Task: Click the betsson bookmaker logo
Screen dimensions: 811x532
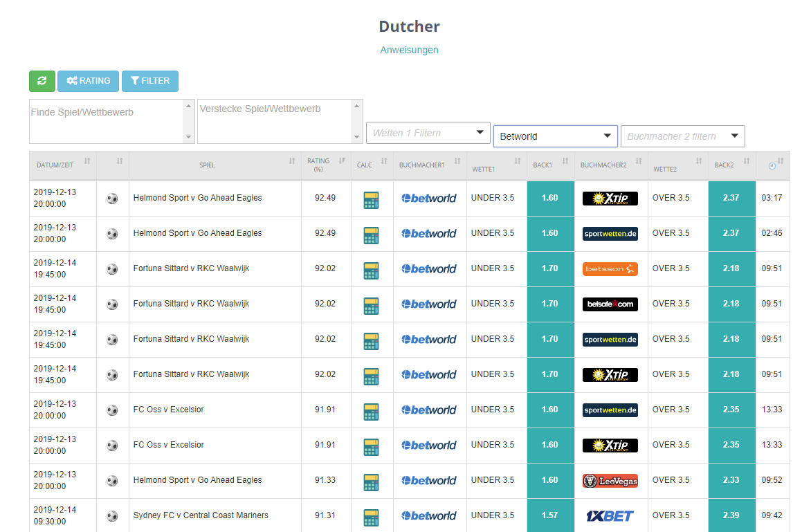Action: (x=610, y=269)
